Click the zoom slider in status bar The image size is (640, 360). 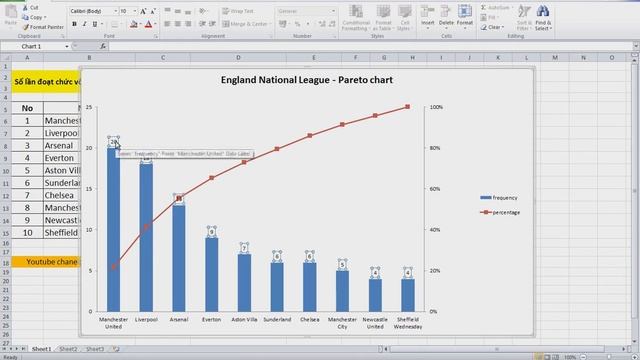609,357
